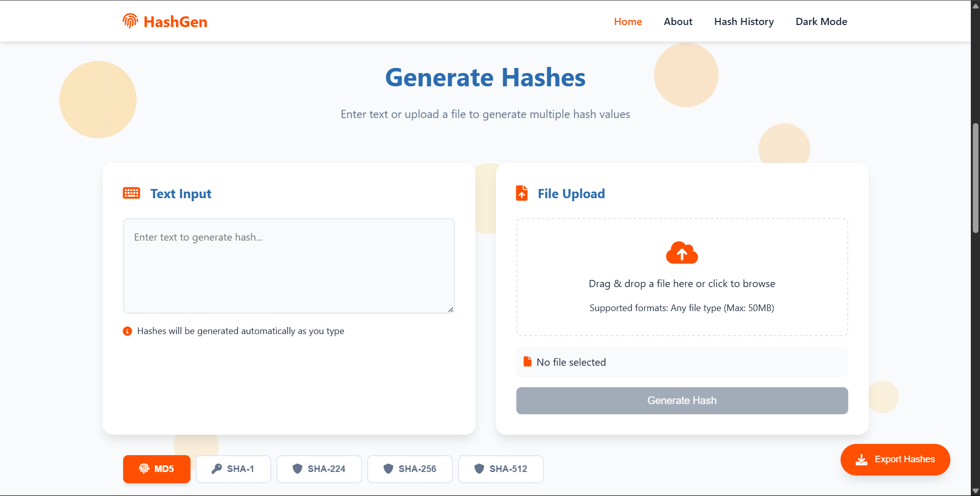The height and width of the screenshot is (496, 980).
Task: Click the page's vertical scrollbar thumb
Action: tap(975, 178)
